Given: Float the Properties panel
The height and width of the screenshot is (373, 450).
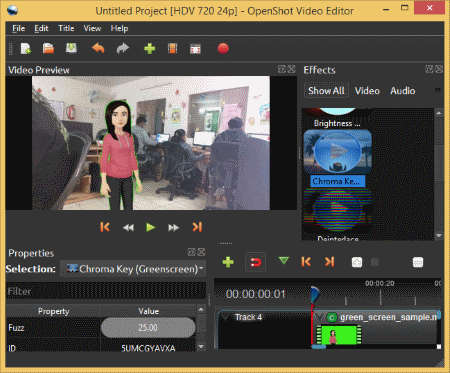Looking at the screenshot, I should tap(191, 252).
